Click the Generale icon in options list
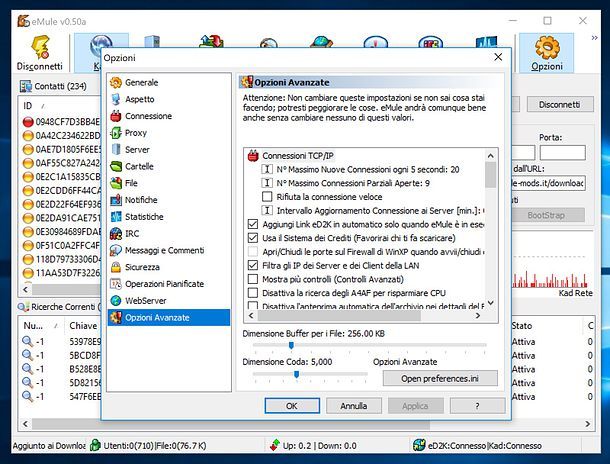610x464 pixels. [x=116, y=82]
